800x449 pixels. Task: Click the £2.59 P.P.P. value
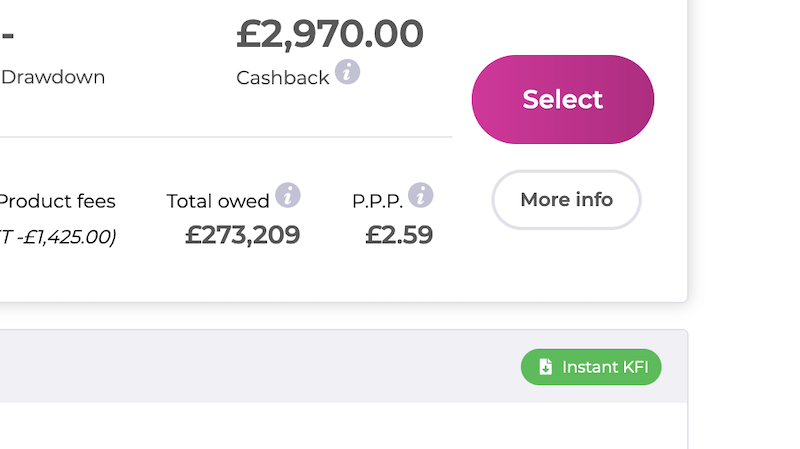399,235
